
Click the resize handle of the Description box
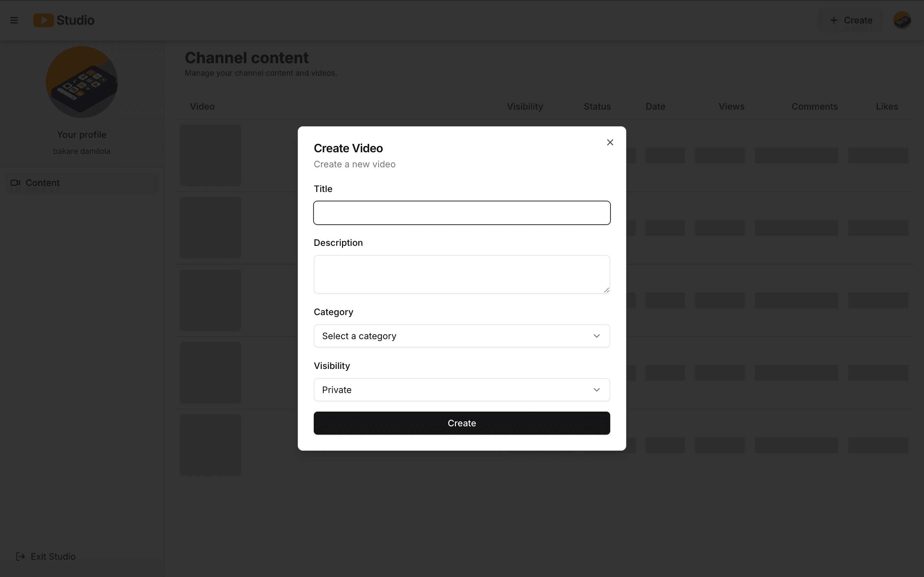tap(606, 290)
